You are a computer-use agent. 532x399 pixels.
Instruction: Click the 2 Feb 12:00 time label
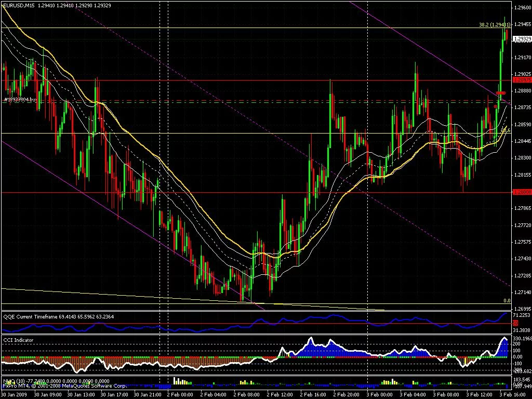coord(280,395)
